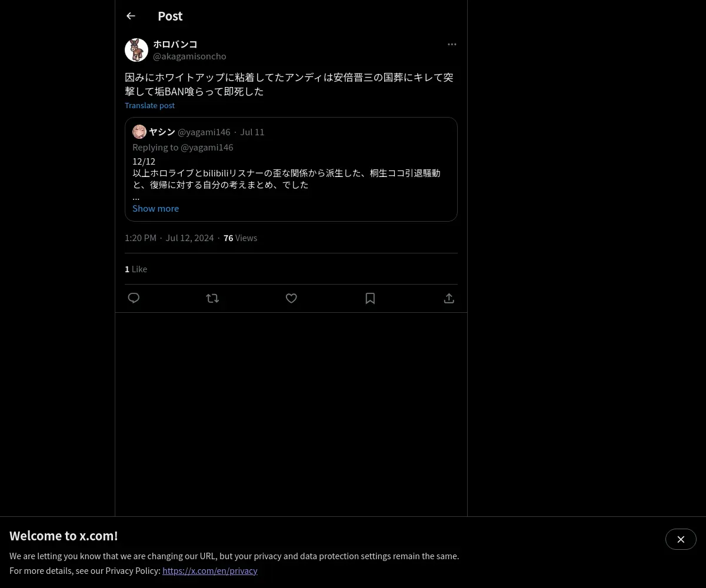Open ホロバンコ profile avatar
Viewport: 706px width, 588px height.
pyautogui.click(x=136, y=50)
